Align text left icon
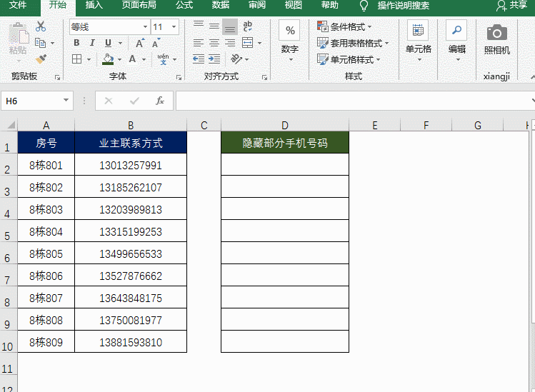Screen dimensions: 535x392 point(199,43)
